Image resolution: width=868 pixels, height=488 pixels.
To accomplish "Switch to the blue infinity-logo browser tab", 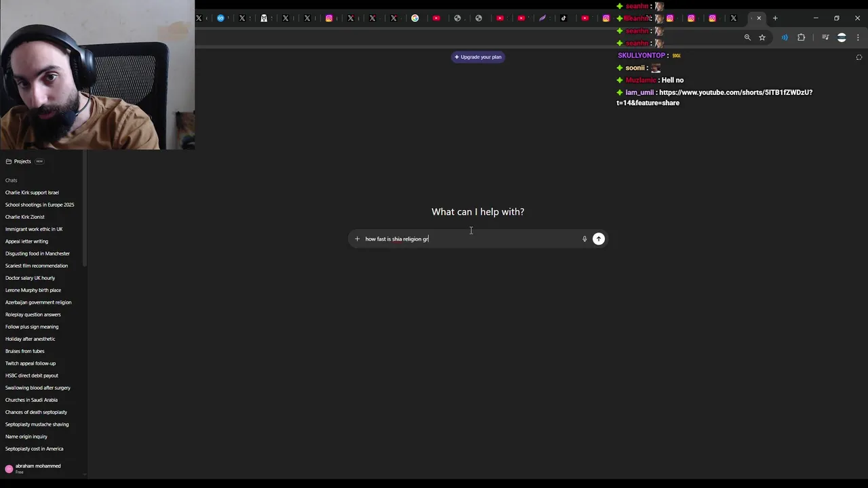I will (x=220, y=18).
